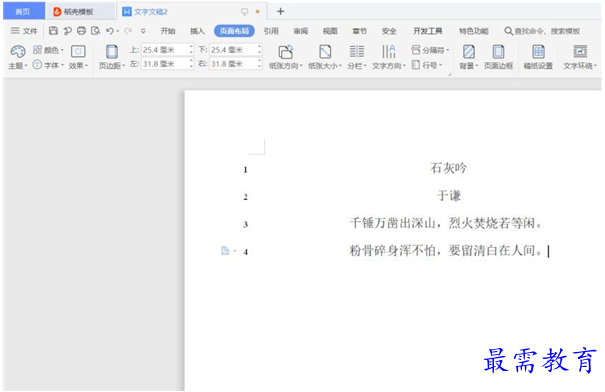Click the new tab plus button
Image resolution: width=605 pixels, height=392 pixels.
281,12
